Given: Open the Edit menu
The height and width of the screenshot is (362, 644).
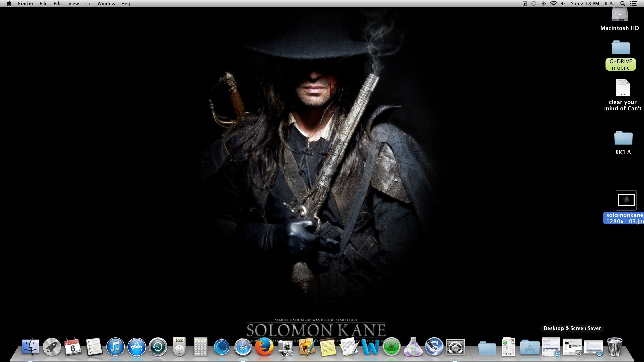Looking at the screenshot, I should [58, 4].
